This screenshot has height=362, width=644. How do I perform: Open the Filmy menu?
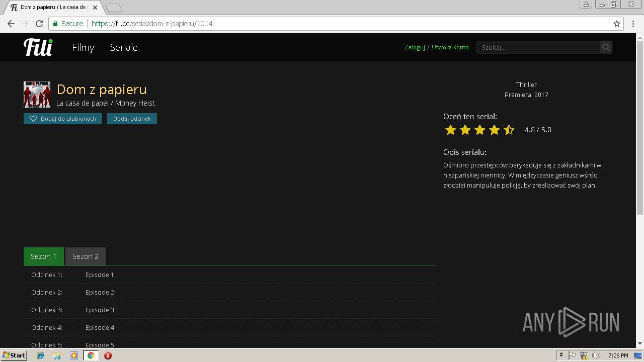[83, 47]
